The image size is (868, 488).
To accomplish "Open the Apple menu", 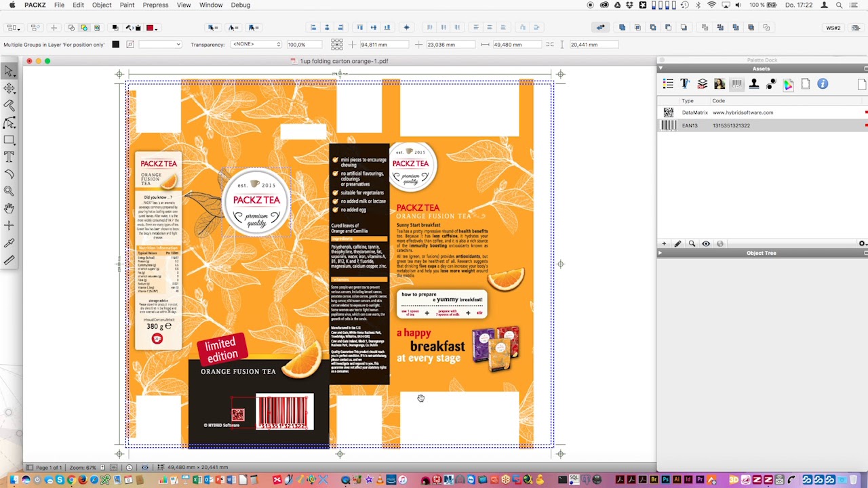I will [x=12, y=5].
